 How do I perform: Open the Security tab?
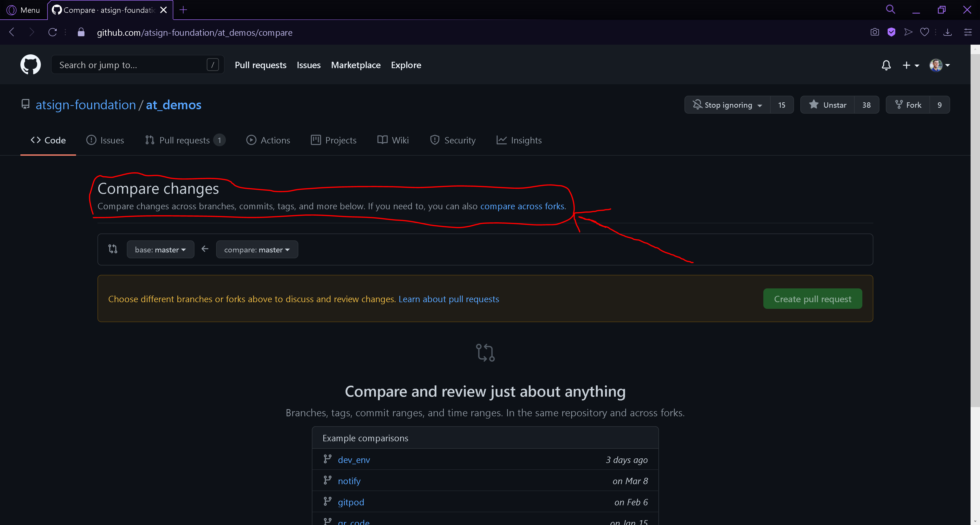(453, 140)
